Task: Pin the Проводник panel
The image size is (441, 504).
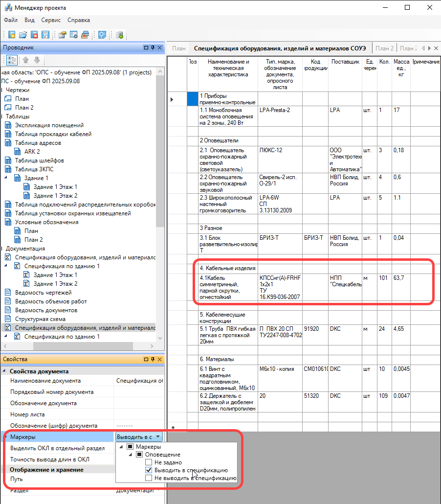Action: (153, 47)
